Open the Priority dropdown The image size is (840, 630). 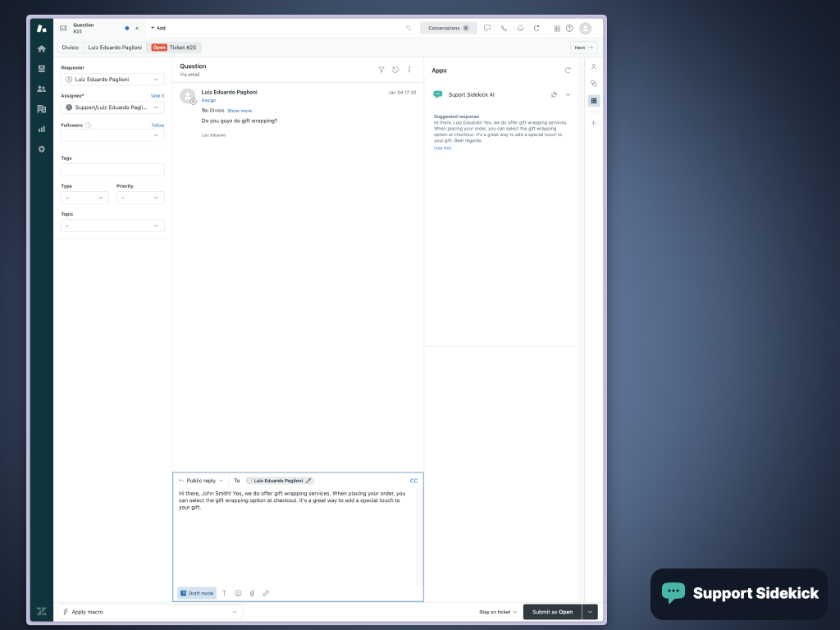pos(139,197)
